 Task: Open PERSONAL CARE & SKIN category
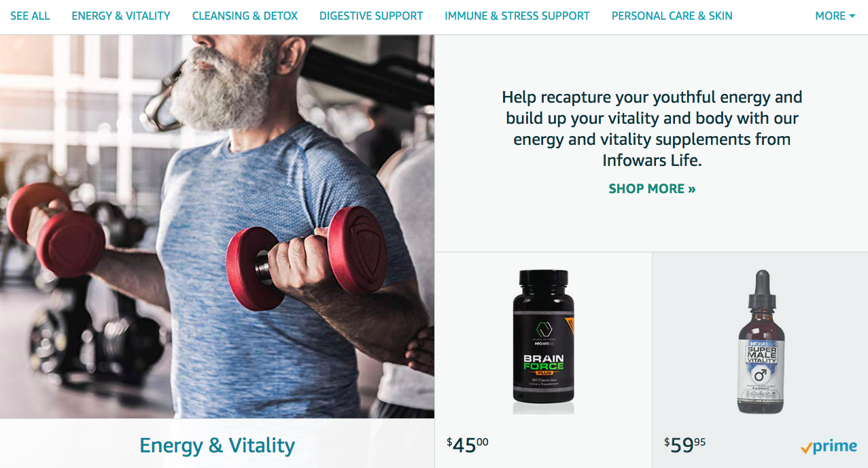pyautogui.click(x=672, y=16)
